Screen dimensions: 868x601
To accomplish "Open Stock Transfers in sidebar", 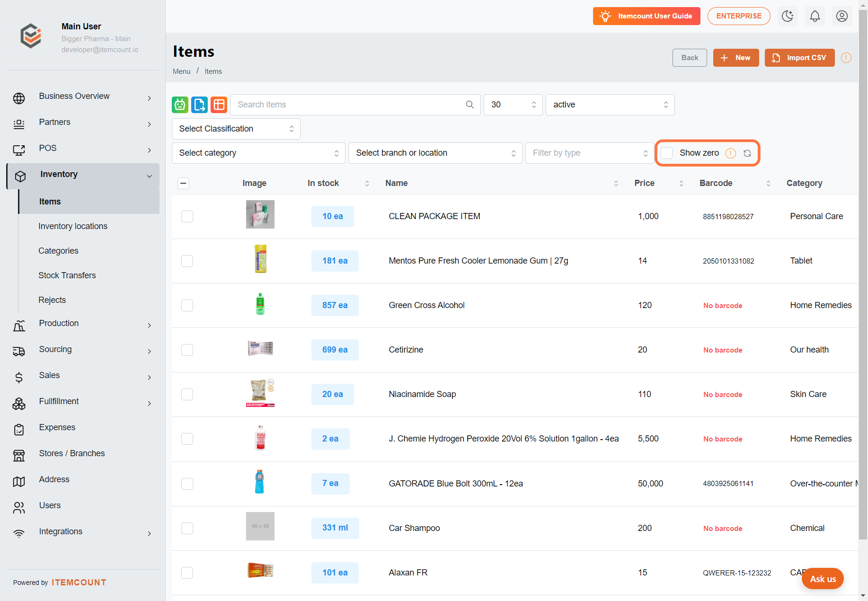I will point(67,275).
